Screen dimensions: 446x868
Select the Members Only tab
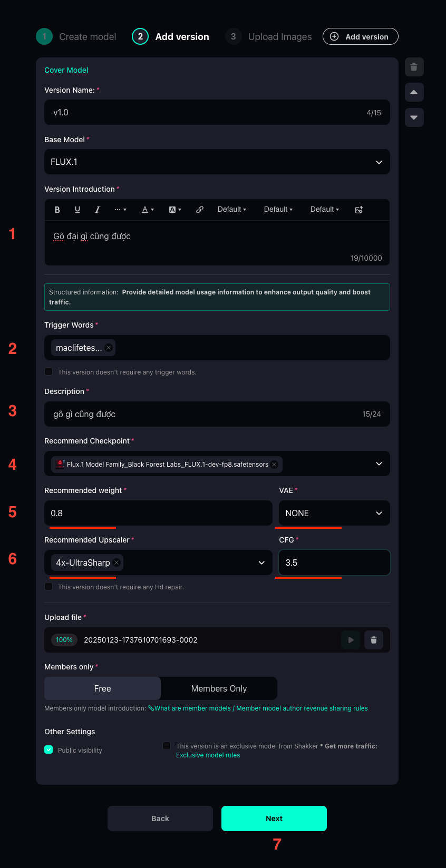click(219, 688)
